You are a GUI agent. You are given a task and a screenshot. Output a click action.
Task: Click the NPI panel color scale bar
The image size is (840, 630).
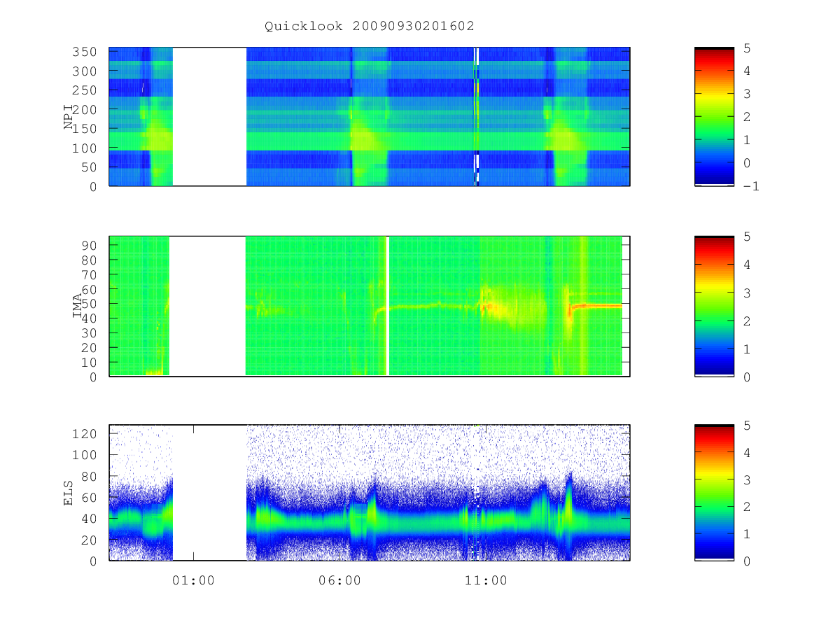[x=714, y=117]
